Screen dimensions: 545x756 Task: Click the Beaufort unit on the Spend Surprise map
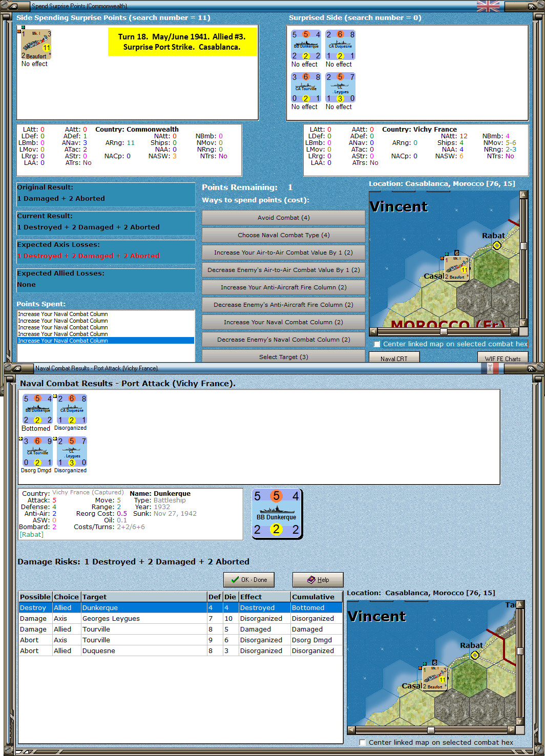click(456, 268)
